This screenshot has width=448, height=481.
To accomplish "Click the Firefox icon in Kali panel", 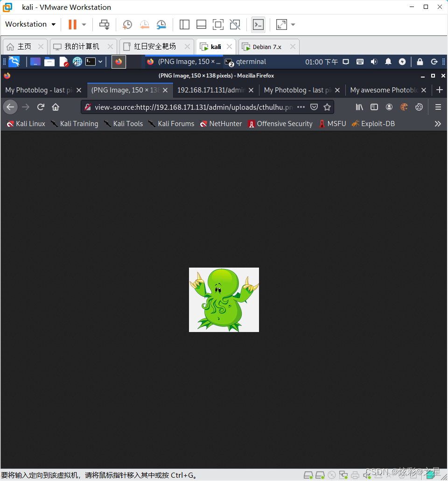I will click(x=119, y=62).
